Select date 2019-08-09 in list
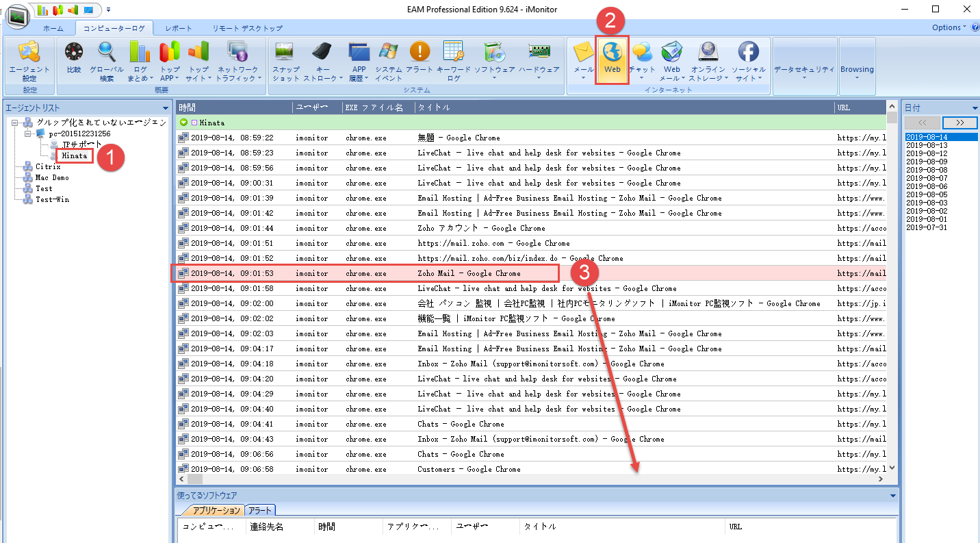 927,162
